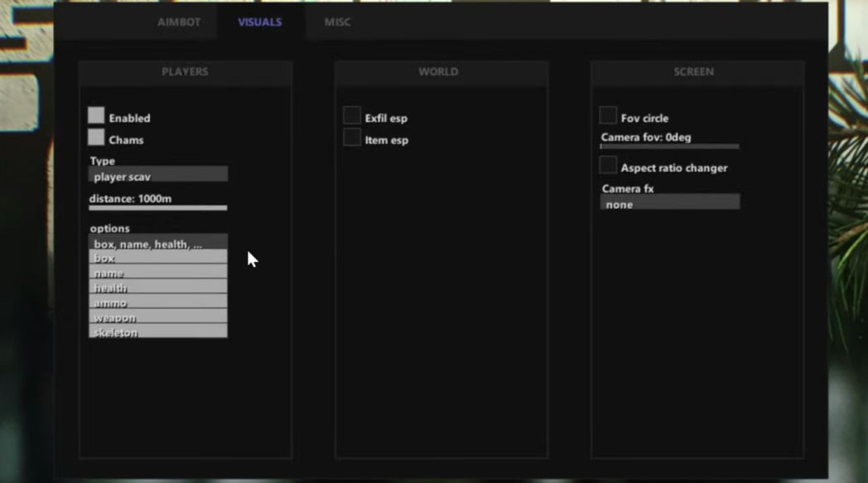The image size is (868, 483).
Task: Enable the Item esp checkbox
Action: point(352,138)
